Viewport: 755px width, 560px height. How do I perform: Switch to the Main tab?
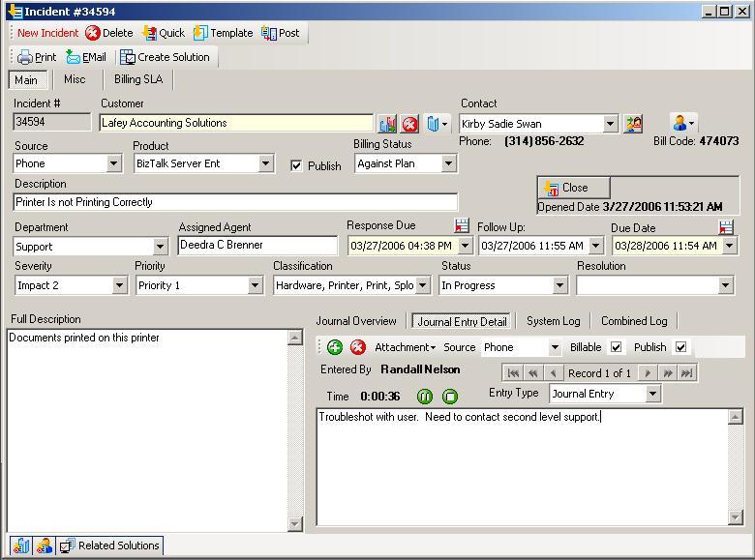26,80
